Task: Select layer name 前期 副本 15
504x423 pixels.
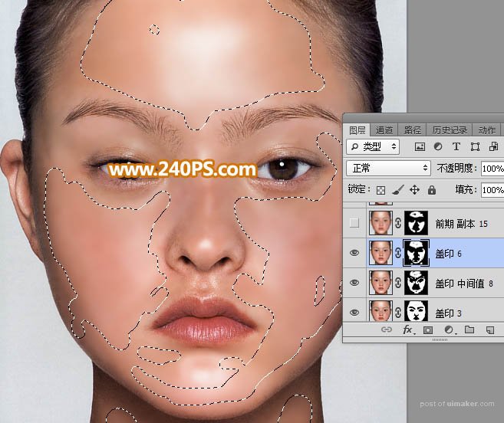Action: pos(462,224)
